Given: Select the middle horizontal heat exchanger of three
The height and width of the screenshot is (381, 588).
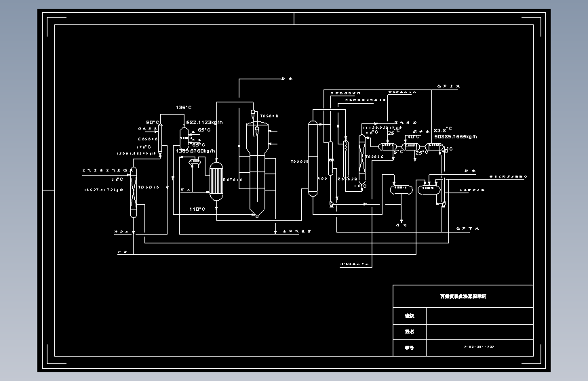Looking at the screenshot, I should tap(410, 146).
